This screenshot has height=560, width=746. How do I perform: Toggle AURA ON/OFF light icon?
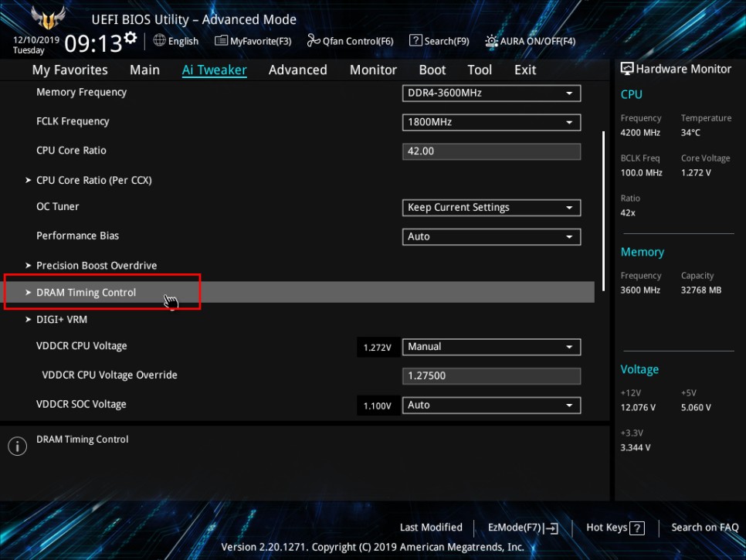(x=491, y=41)
